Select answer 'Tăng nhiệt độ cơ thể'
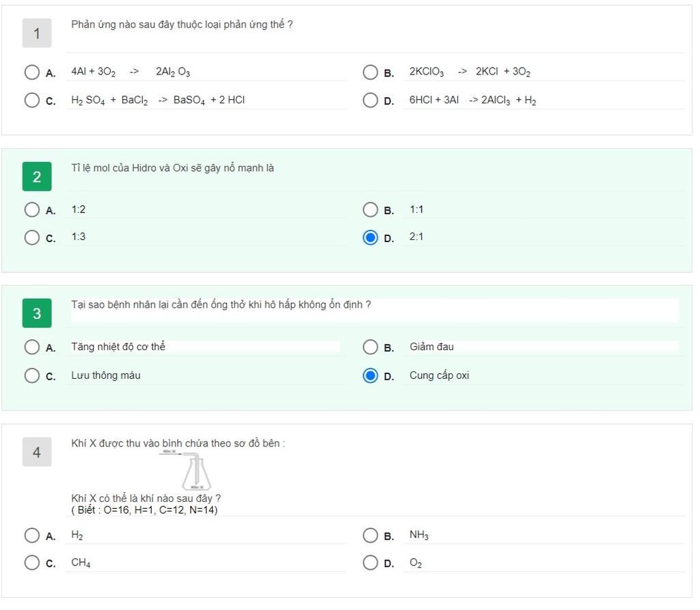Image resolution: width=700 pixels, height=610 pixels. click(x=31, y=347)
